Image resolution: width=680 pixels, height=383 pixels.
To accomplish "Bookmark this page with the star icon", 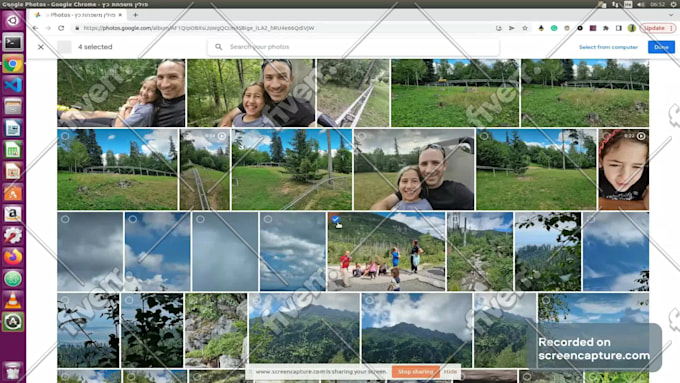I will pyautogui.click(x=525, y=28).
